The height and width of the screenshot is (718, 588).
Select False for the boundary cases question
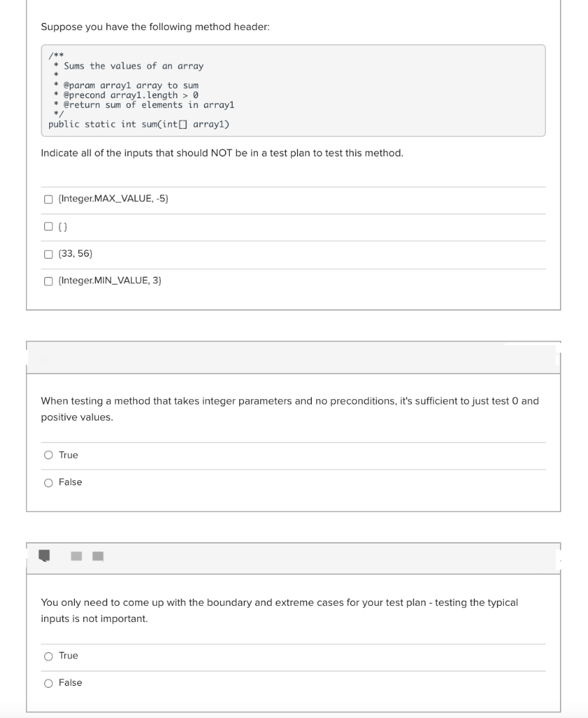pos(48,682)
